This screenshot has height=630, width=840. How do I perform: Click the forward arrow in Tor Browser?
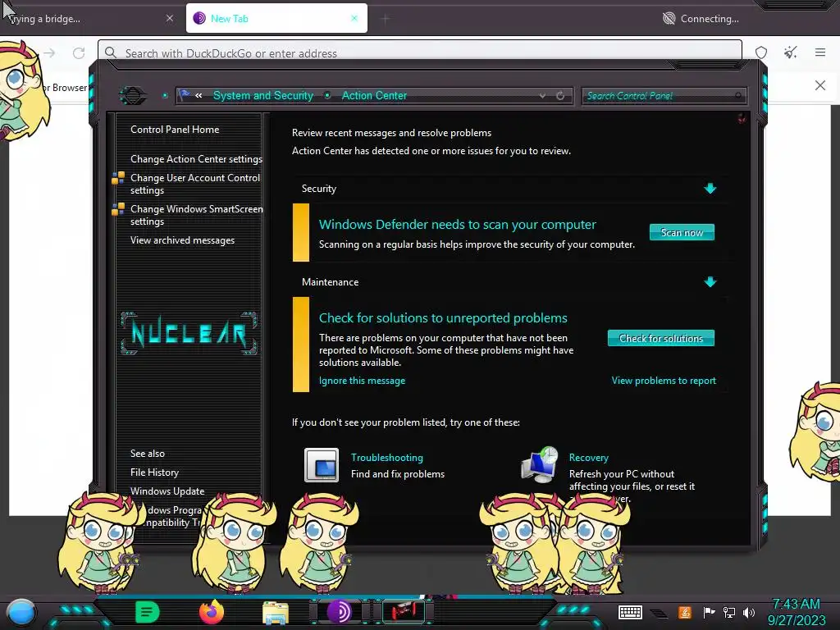50,53
